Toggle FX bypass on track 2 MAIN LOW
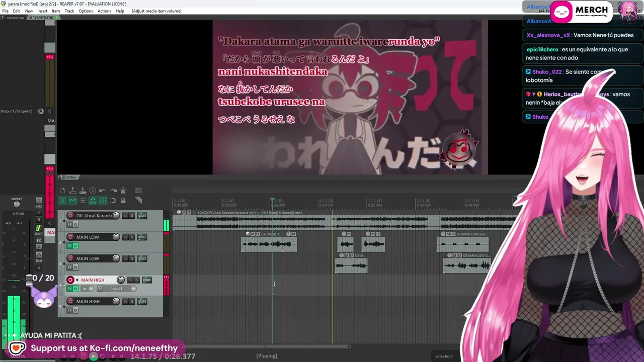 click(75, 246)
